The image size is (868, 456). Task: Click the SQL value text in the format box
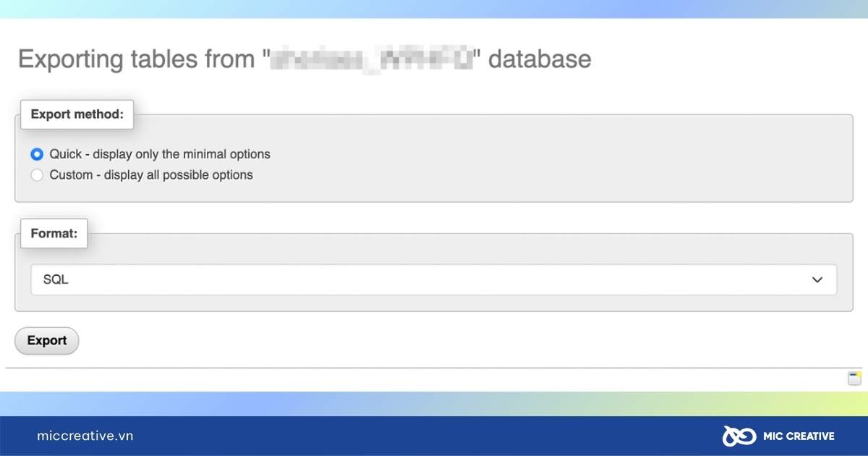56,279
